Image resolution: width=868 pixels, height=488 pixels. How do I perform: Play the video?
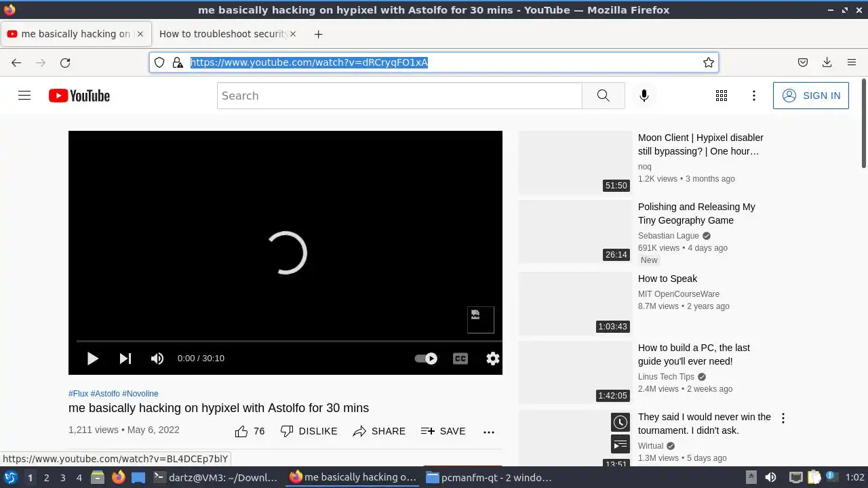(93, 359)
